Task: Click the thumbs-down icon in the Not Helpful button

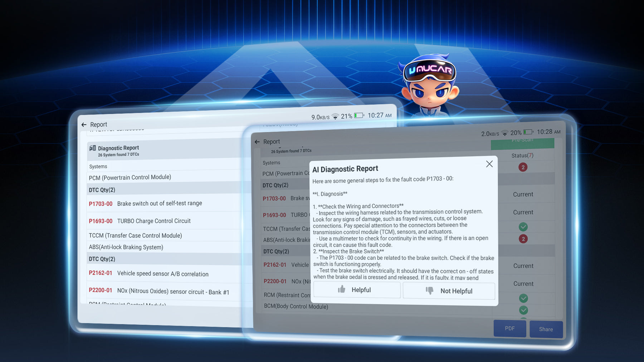Action: pyautogui.click(x=429, y=291)
